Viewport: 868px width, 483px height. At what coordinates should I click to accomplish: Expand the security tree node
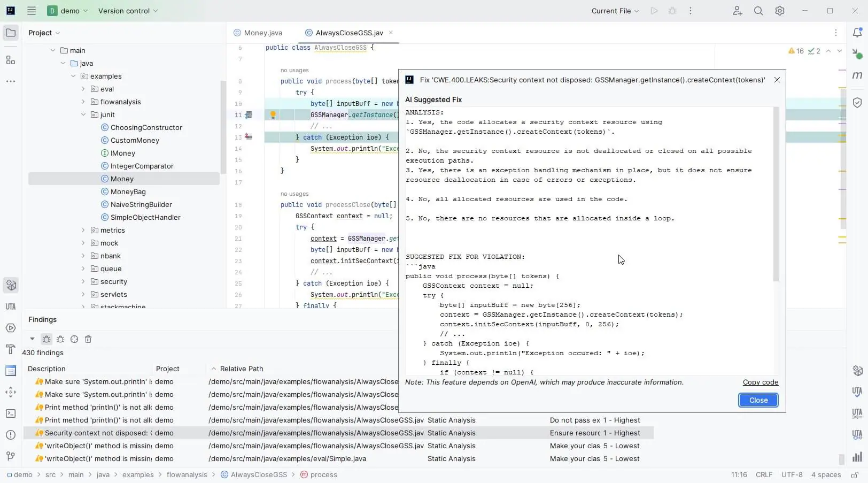point(83,281)
